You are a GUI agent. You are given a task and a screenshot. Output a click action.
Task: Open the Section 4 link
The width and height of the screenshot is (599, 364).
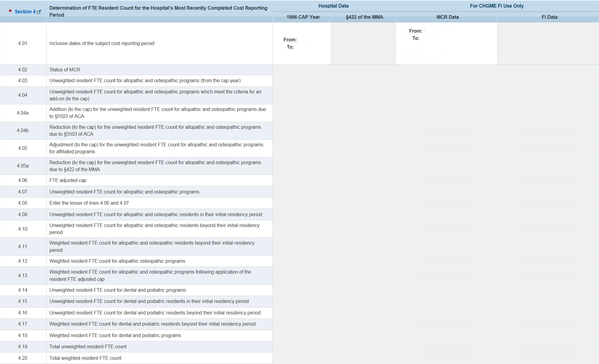(x=25, y=11)
